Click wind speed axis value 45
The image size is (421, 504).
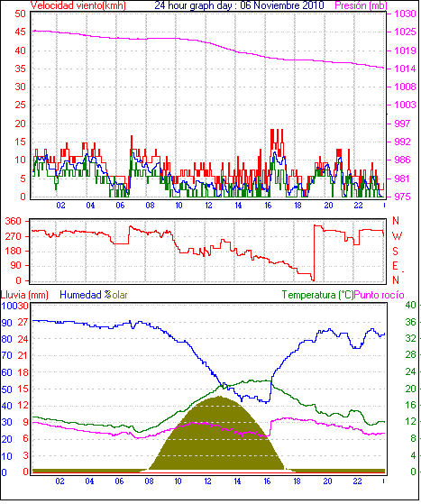(20, 32)
